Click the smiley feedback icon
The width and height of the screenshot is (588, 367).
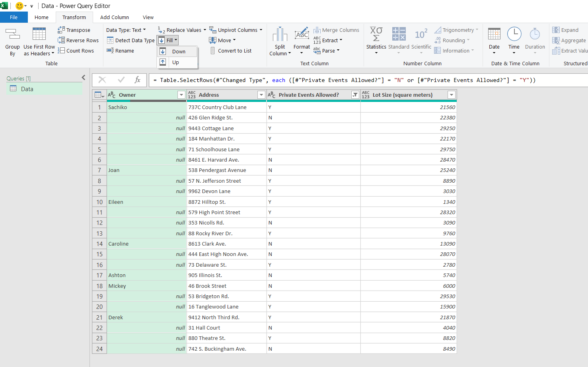pyautogui.click(x=19, y=6)
